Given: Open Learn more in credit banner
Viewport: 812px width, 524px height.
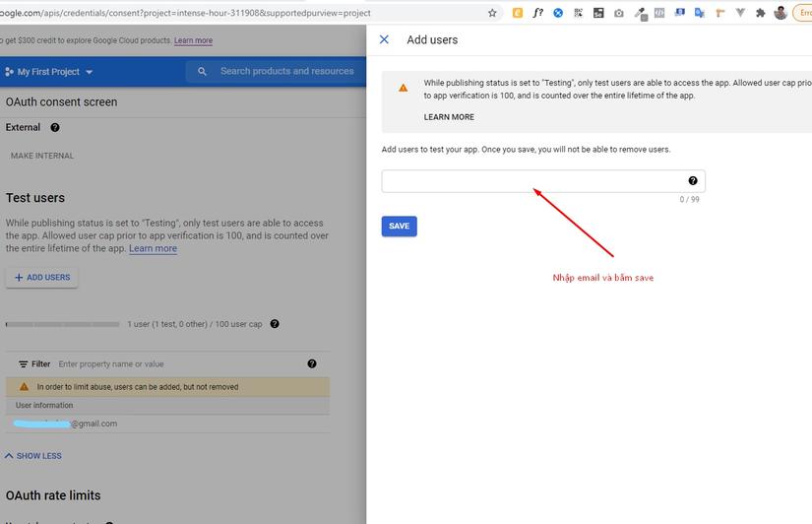Looking at the screenshot, I should pos(193,40).
